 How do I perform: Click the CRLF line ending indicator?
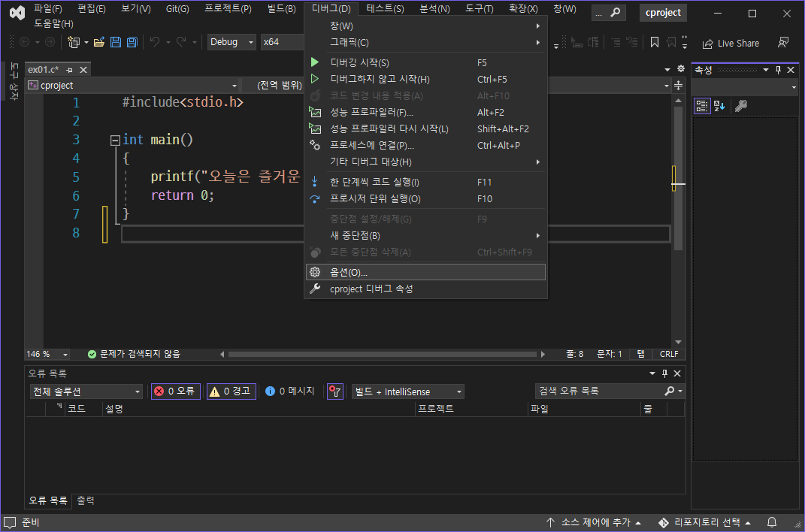(669, 354)
